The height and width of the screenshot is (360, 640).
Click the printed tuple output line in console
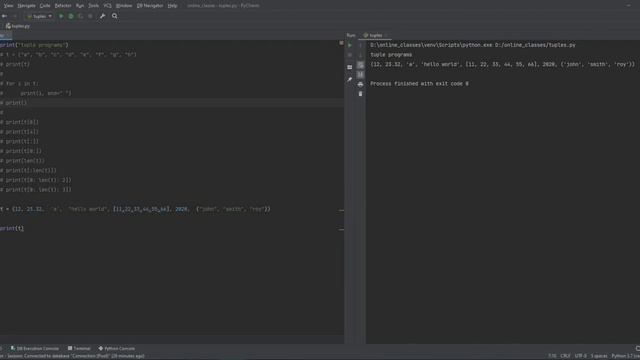[503, 65]
